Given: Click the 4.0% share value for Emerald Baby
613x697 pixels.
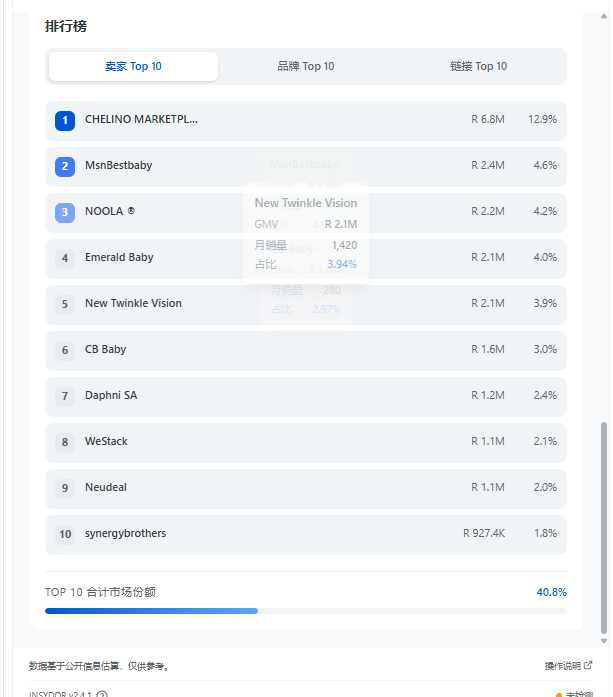Looking at the screenshot, I should pyautogui.click(x=545, y=257).
